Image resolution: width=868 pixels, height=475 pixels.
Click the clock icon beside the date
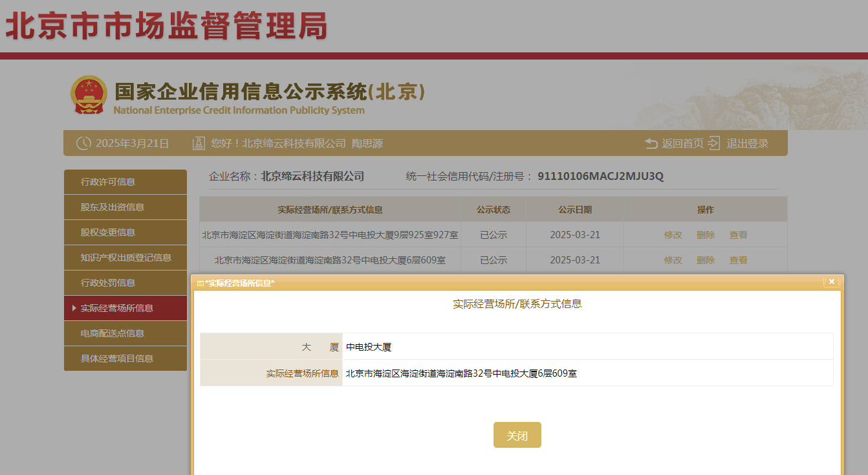83,144
